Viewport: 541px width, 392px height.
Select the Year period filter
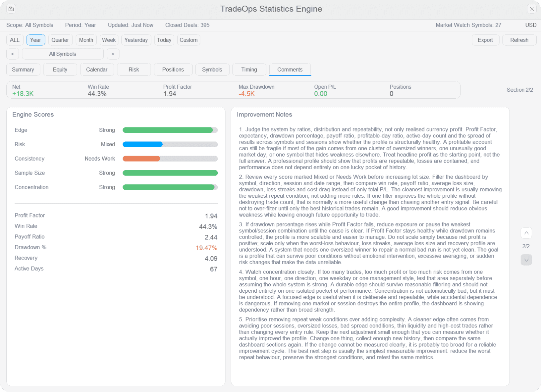(36, 40)
